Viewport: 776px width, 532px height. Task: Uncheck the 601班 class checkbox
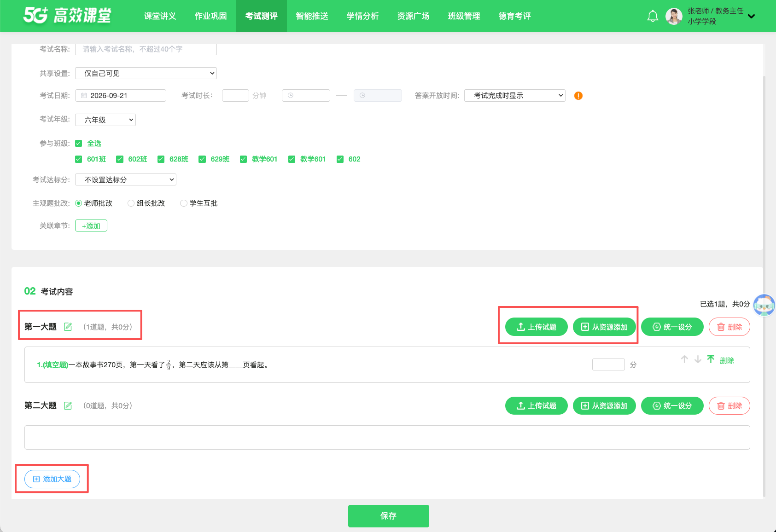tap(78, 159)
